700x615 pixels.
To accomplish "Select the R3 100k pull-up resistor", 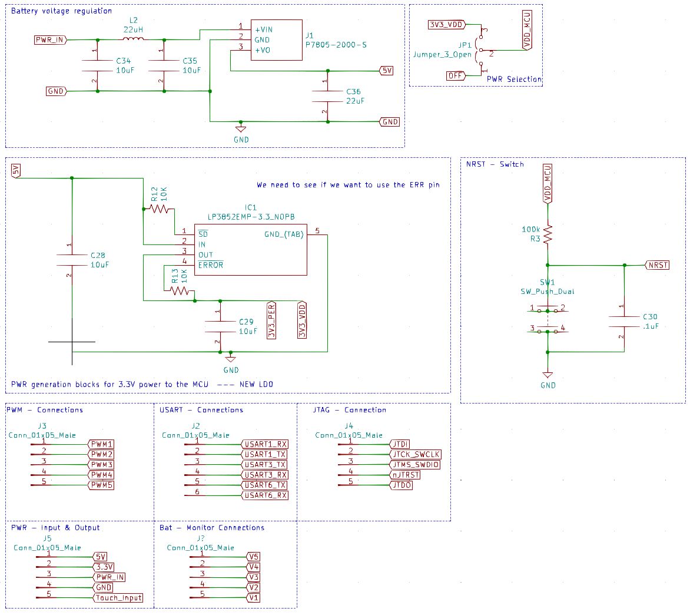I will [x=548, y=234].
